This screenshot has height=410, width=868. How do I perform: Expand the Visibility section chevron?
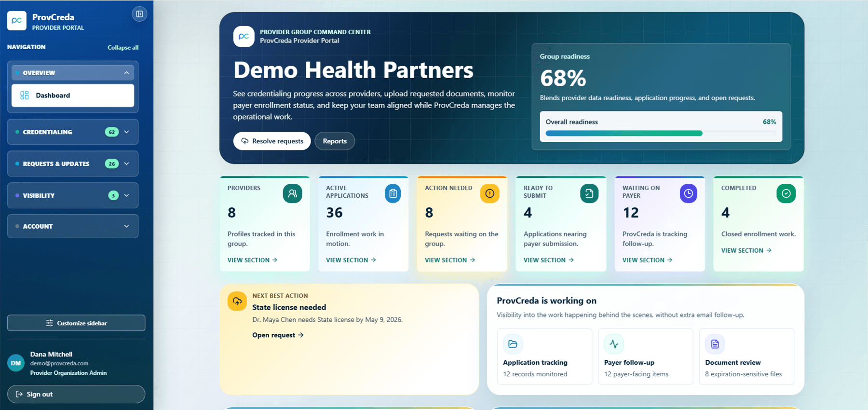tap(126, 195)
